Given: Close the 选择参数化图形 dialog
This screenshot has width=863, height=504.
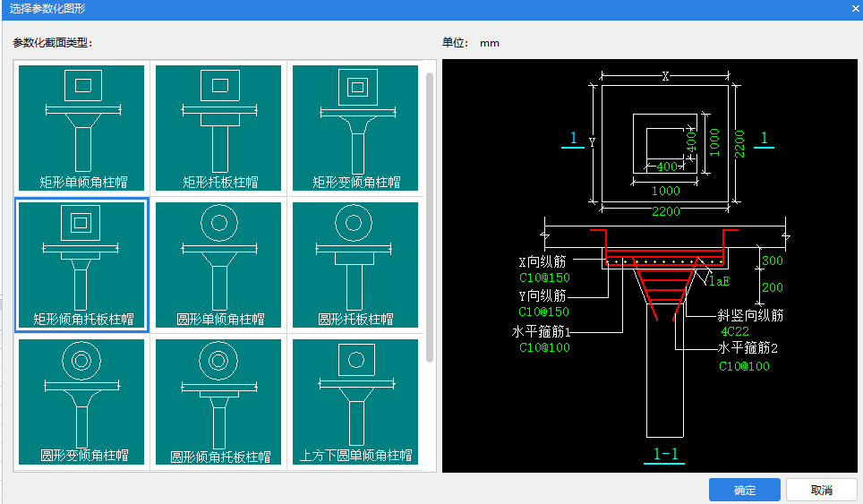Looking at the screenshot, I should point(856,7).
